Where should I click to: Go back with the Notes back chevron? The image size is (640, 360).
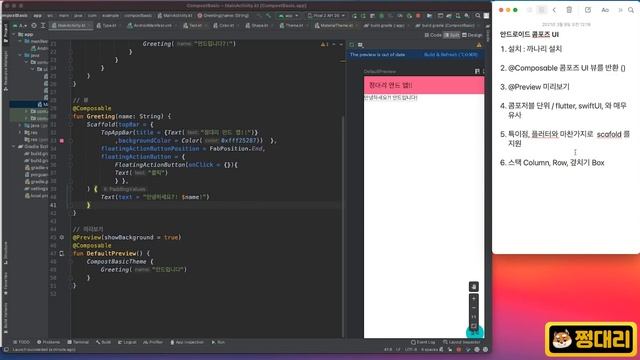pyautogui.click(x=554, y=10)
